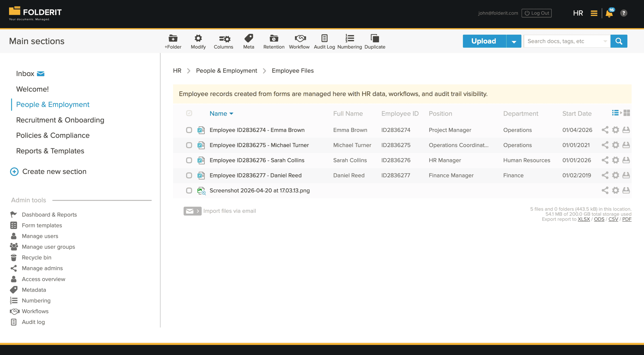The image size is (644, 355).
Task: Switch to grid view layout
Action: 627,113
